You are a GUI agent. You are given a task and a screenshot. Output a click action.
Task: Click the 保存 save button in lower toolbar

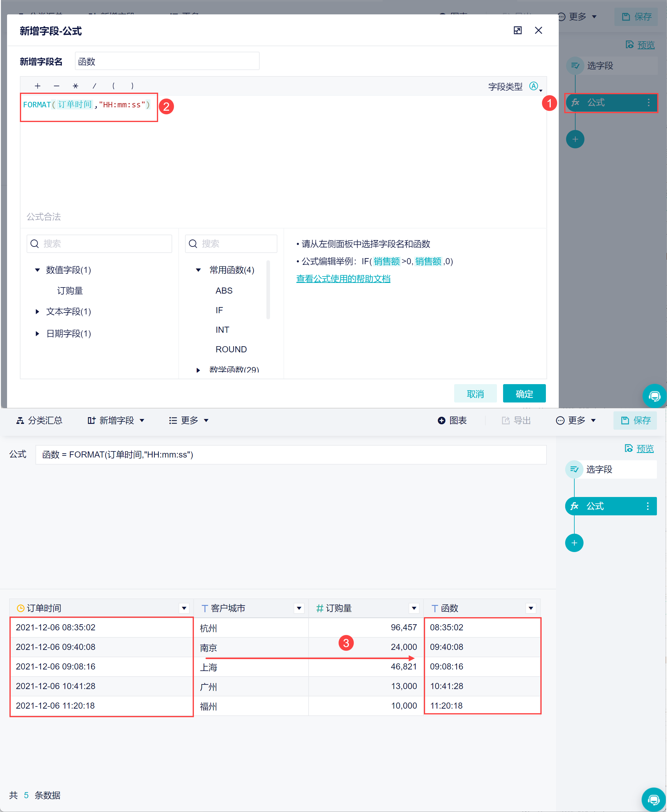(x=636, y=421)
